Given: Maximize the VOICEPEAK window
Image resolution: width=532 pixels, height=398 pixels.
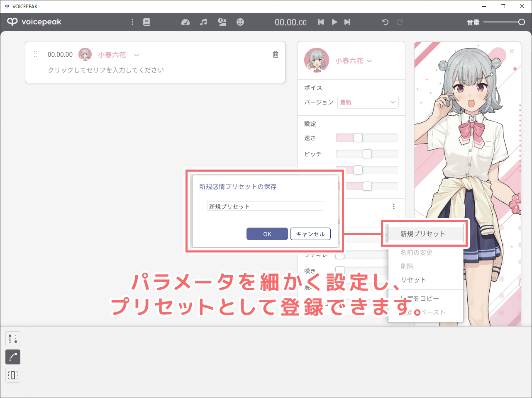Looking at the screenshot, I should (x=503, y=6).
